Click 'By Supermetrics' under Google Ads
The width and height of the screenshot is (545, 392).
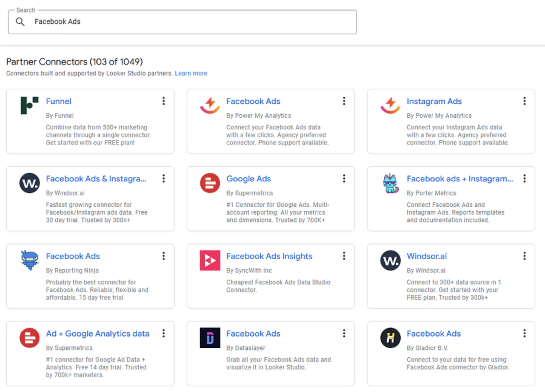click(x=249, y=193)
